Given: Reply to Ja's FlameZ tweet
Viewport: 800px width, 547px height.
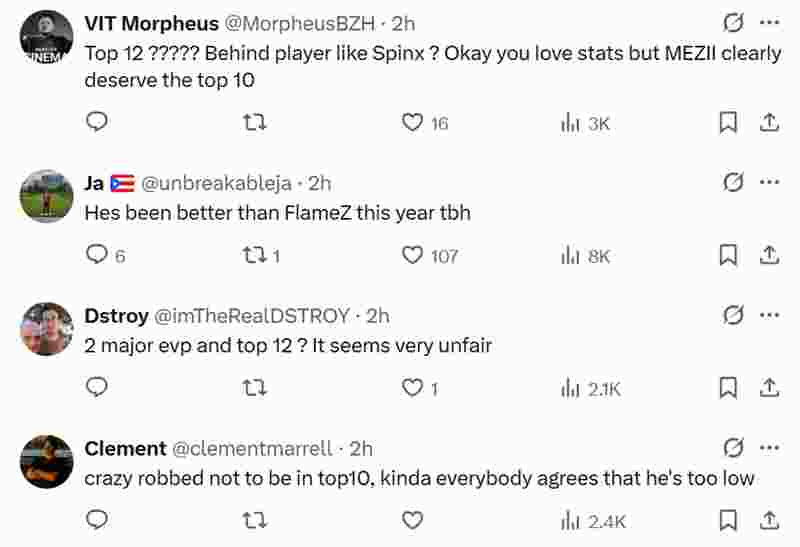Looking at the screenshot, I should point(97,255).
